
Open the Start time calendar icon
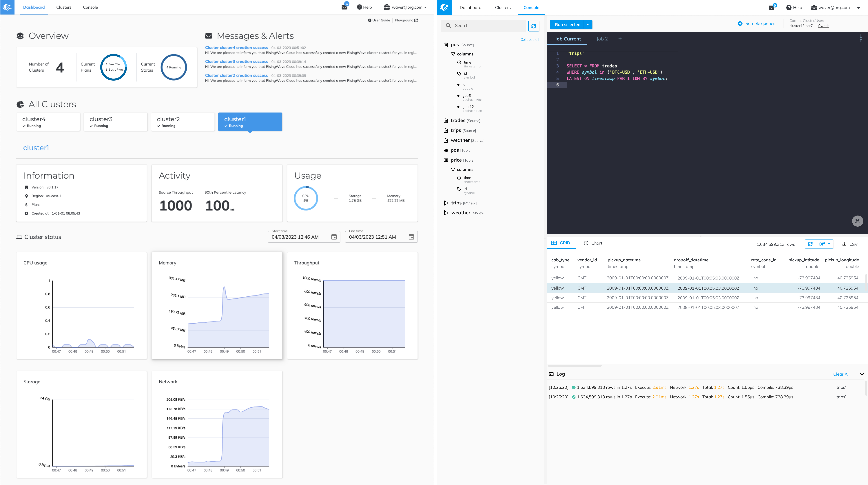[334, 237]
